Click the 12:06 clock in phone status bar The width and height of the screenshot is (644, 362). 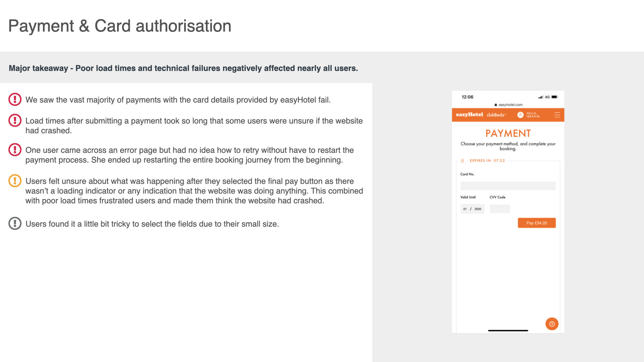click(x=467, y=97)
